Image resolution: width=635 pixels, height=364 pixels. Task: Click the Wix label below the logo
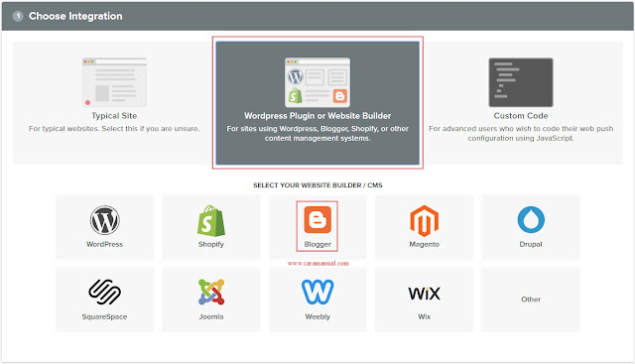(424, 316)
